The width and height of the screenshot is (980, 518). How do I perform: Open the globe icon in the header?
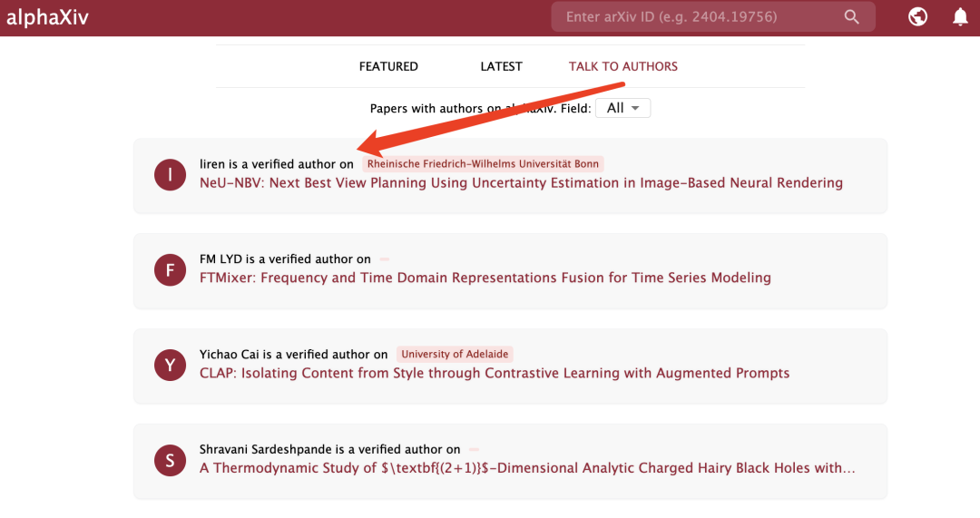(x=917, y=17)
